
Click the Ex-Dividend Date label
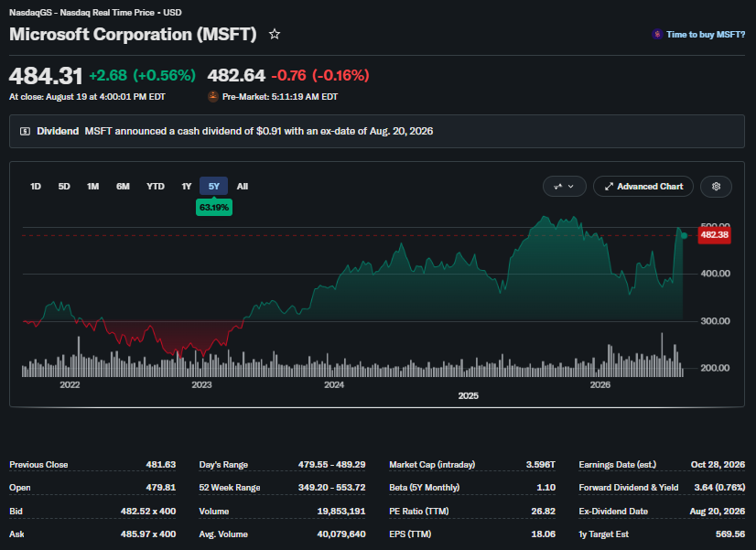tap(613, 511)
